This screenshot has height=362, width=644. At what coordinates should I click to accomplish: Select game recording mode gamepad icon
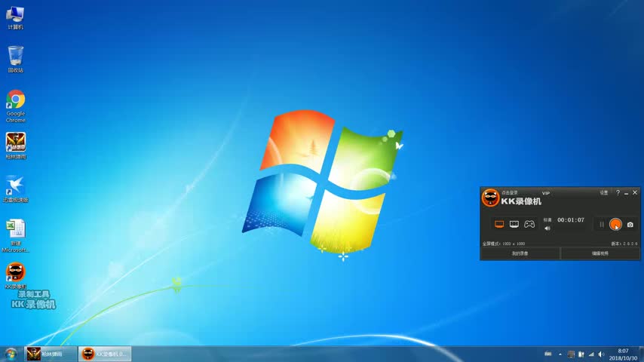[x=529, y=224]
